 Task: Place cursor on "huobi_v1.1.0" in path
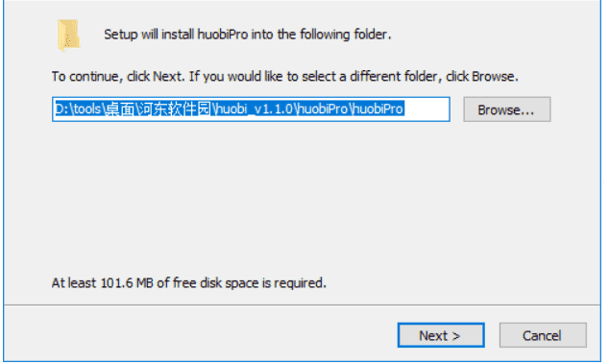pos(254,109)
